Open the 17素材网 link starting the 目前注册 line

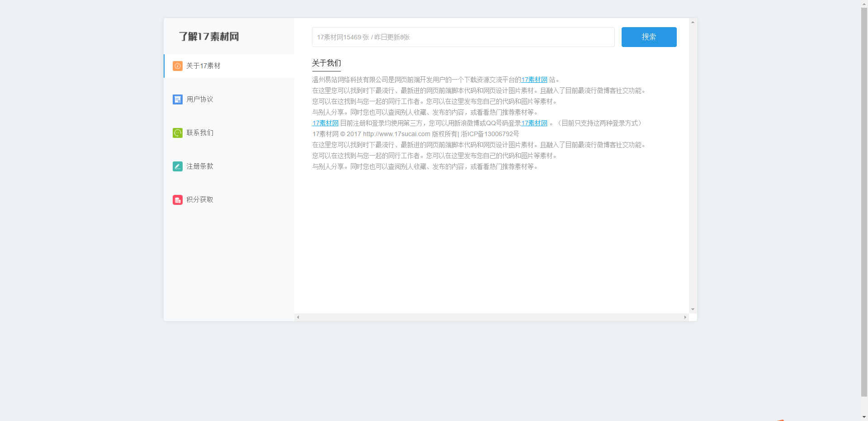(x=325, y=123)
